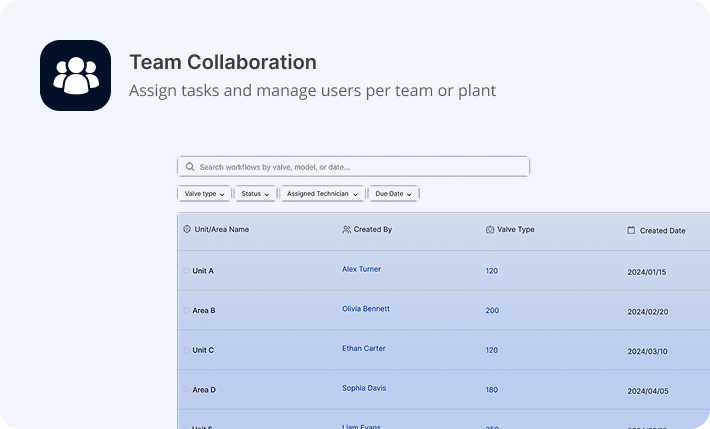
Task: Open the Valve type filter dropdown
Action: [204, 193]
